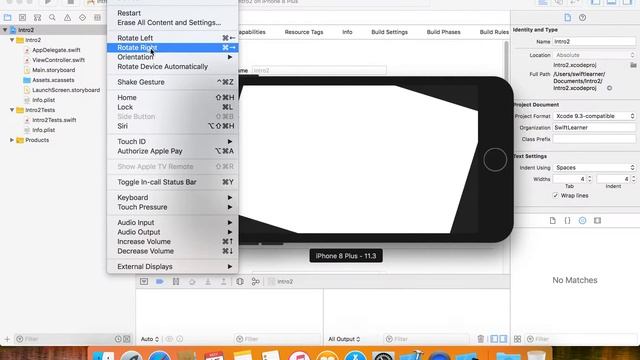This screenshot has width=640, height=360.
Task: Open the Issue navigator warning icon
Action: (x=67, y=18)
